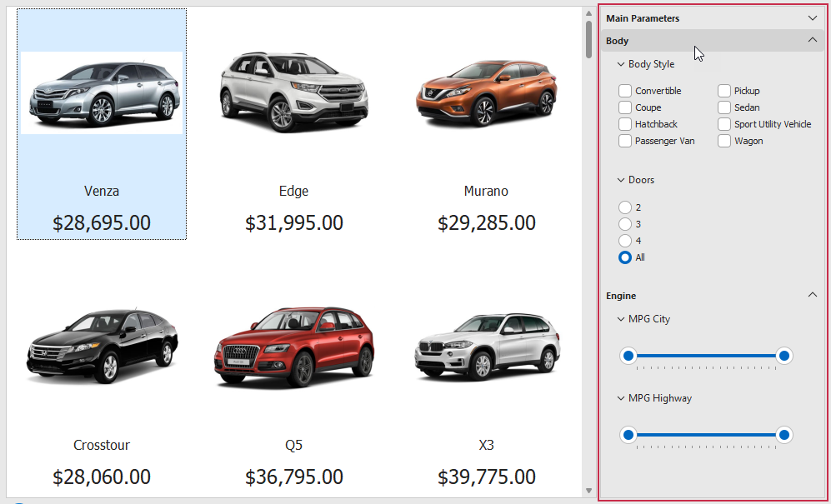Click the Edge price $31,995.00
Viewport: 831px width, 504px height.
(294, 223)
